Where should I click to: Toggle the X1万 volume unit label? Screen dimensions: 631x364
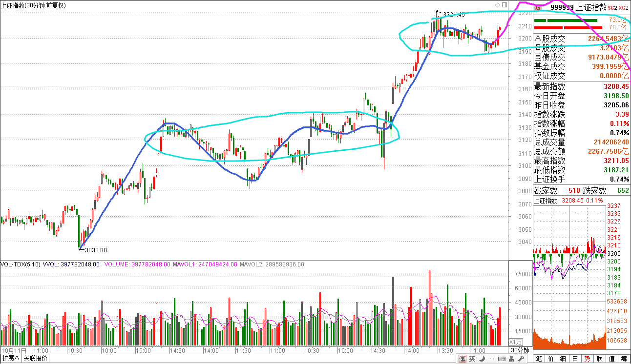516,342
